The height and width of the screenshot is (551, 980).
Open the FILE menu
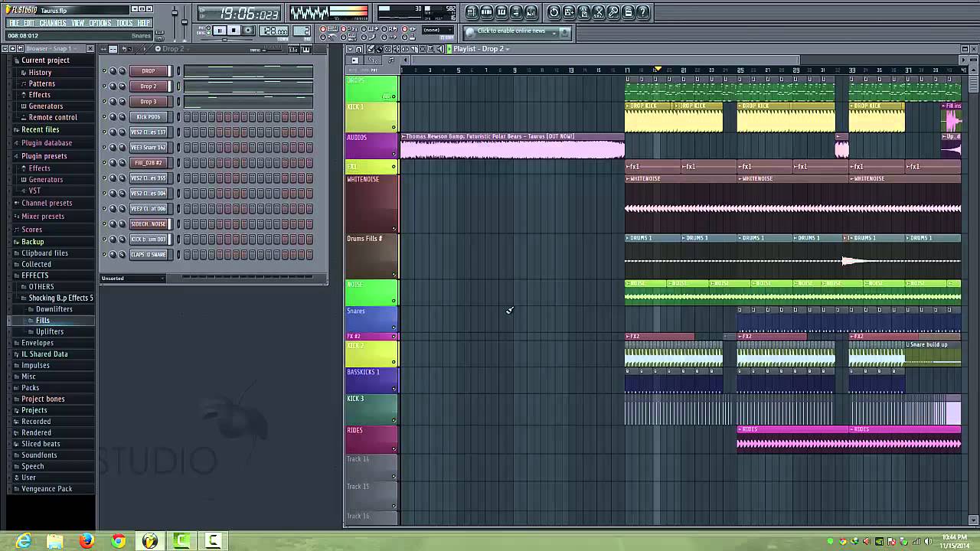(15, 23)
